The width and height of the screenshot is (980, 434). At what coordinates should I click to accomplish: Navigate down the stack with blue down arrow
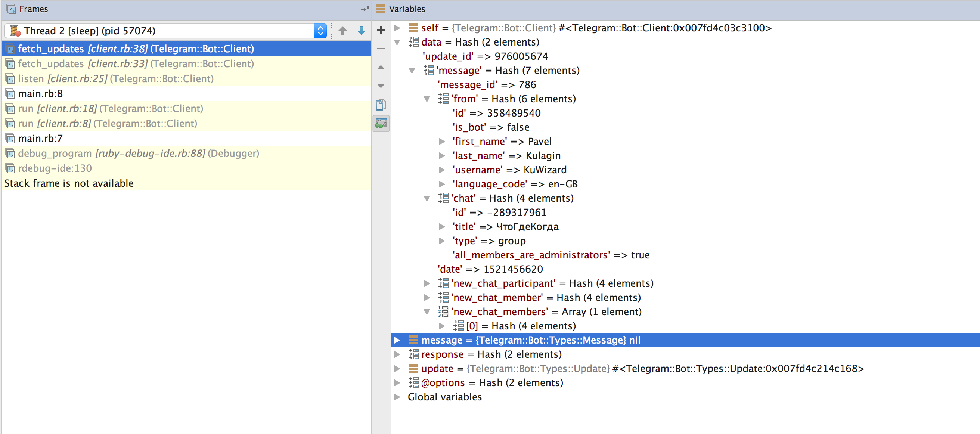pyautogui.click(x=361, y=31)
